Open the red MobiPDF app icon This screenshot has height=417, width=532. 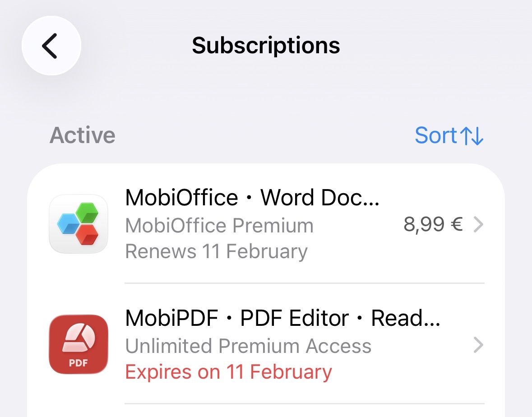point(79,344)
